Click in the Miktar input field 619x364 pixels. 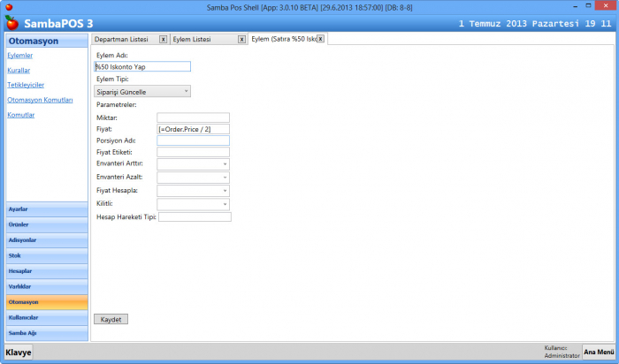pyautogui.click(x=193, y=118)
